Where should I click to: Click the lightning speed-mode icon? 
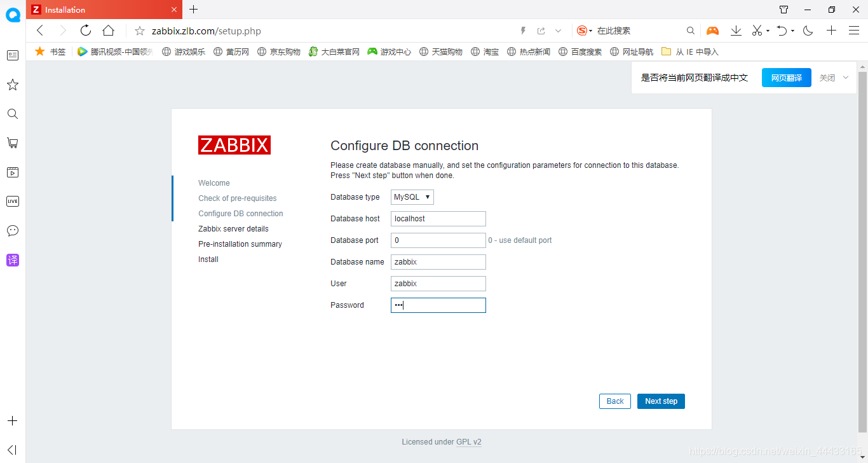click(524, 31)
